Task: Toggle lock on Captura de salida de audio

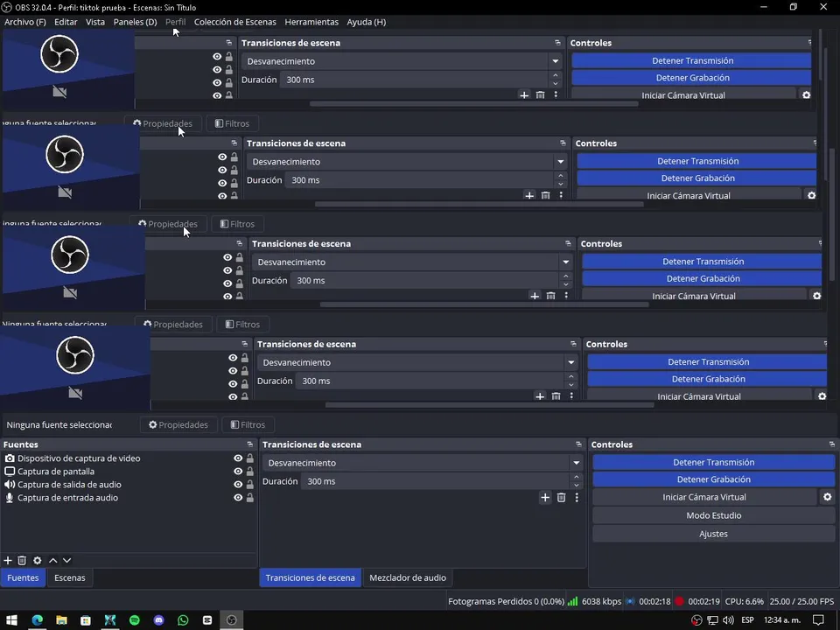Action: (250, 484)
